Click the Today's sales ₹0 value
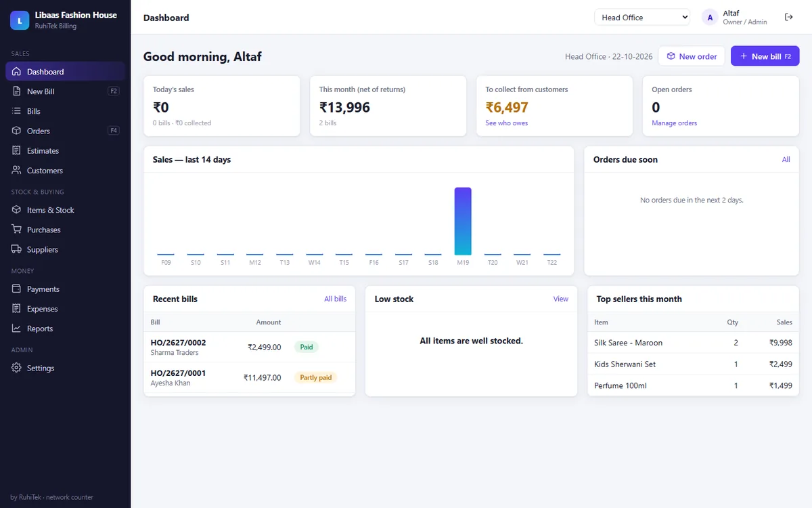The width and height of the screenshot is (812, 508). tap(161, 107)
